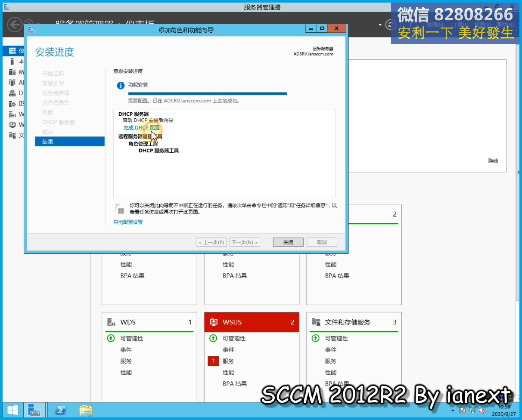The image size is (522, 420).
Task: Click green 可管理性 icon in 文件和存储服务 tile
Action: 316,338
